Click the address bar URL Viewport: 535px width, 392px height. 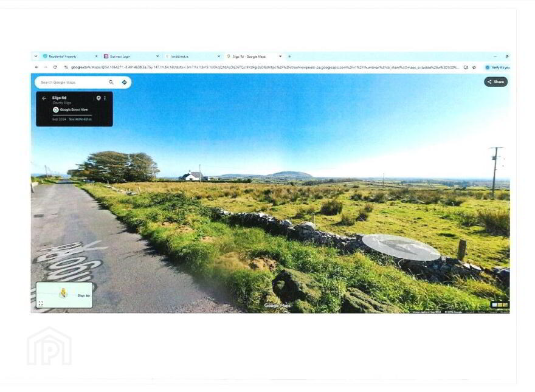265,67
